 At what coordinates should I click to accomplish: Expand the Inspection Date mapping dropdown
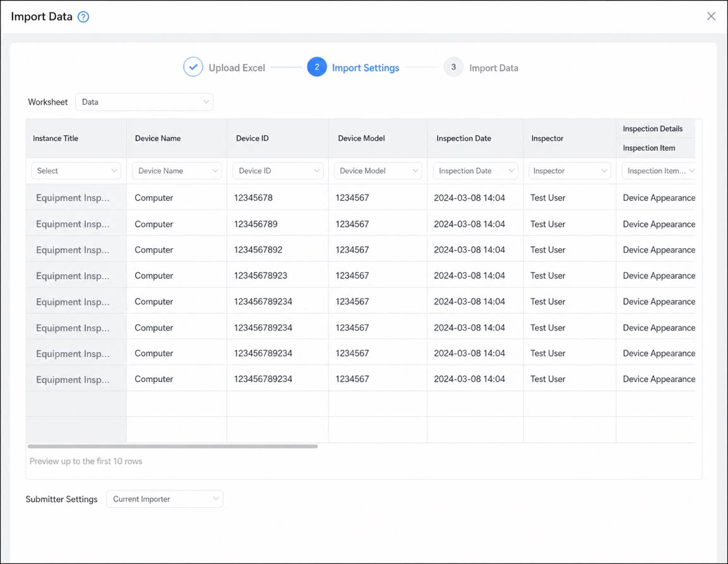tap(475, 171)
